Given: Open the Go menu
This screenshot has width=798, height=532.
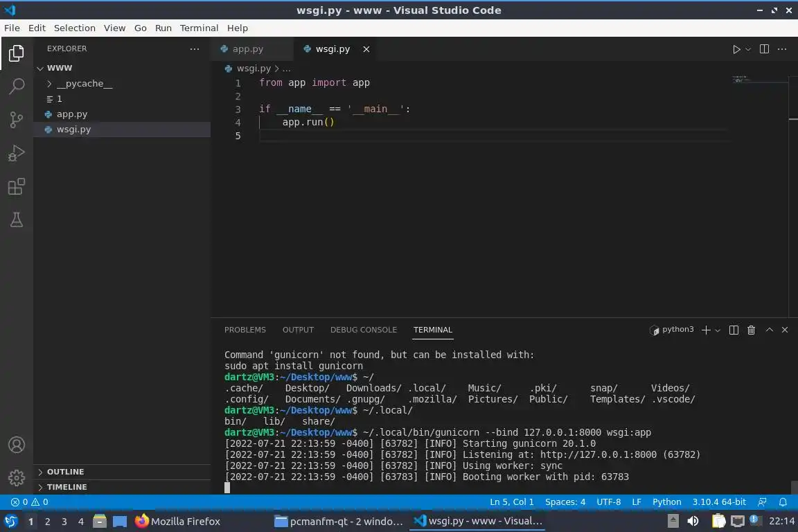Looking at the screenshot, I should (x=141, y=28).
